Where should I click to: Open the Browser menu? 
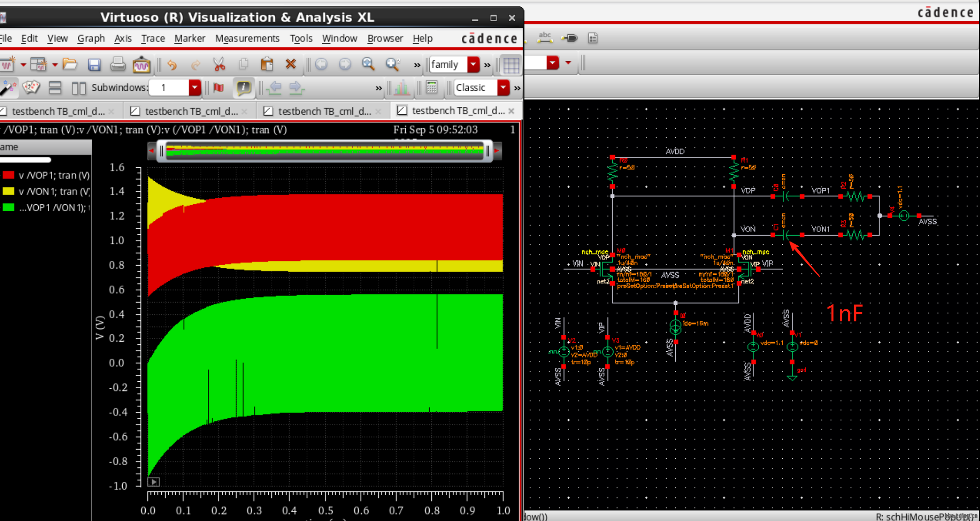point(385,38)
